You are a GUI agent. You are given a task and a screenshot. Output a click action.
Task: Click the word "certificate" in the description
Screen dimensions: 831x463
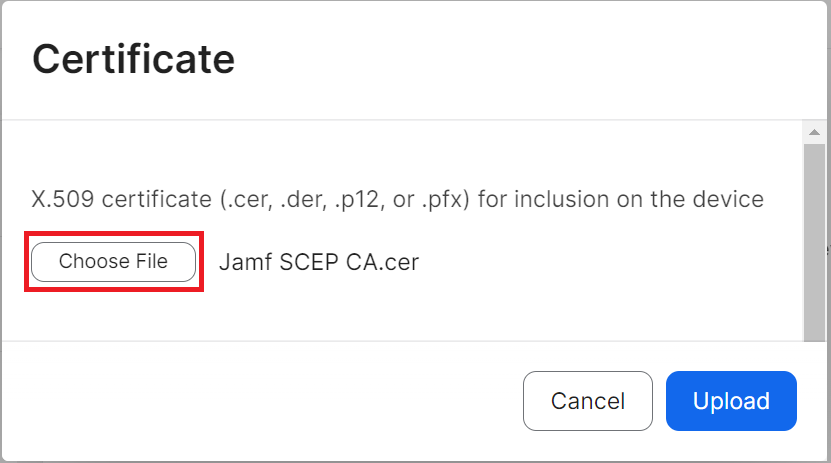click(148, 199)
